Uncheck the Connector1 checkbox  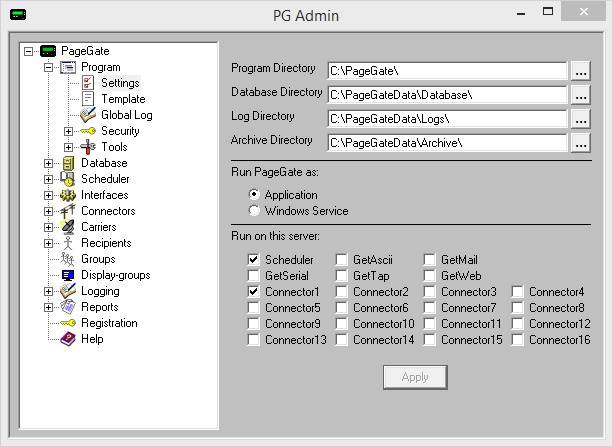[253, 291]
